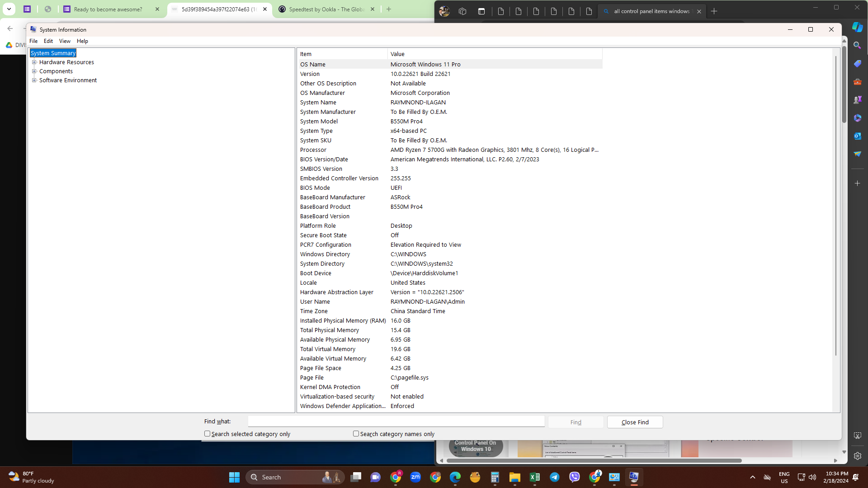The image size is (868, 488).
Task: Open the Windows Start menu
Action: (234, 477)
